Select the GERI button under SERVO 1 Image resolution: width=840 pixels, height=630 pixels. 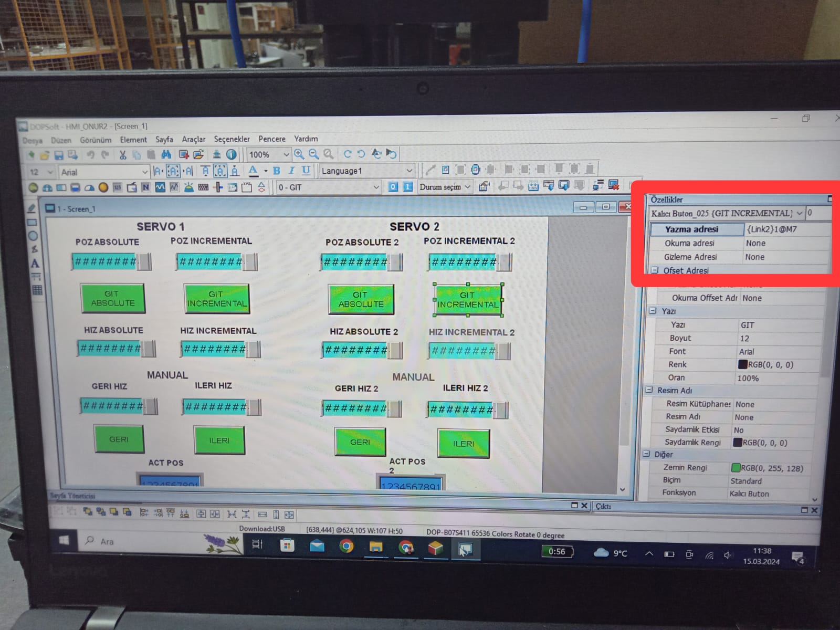point(119,439)
